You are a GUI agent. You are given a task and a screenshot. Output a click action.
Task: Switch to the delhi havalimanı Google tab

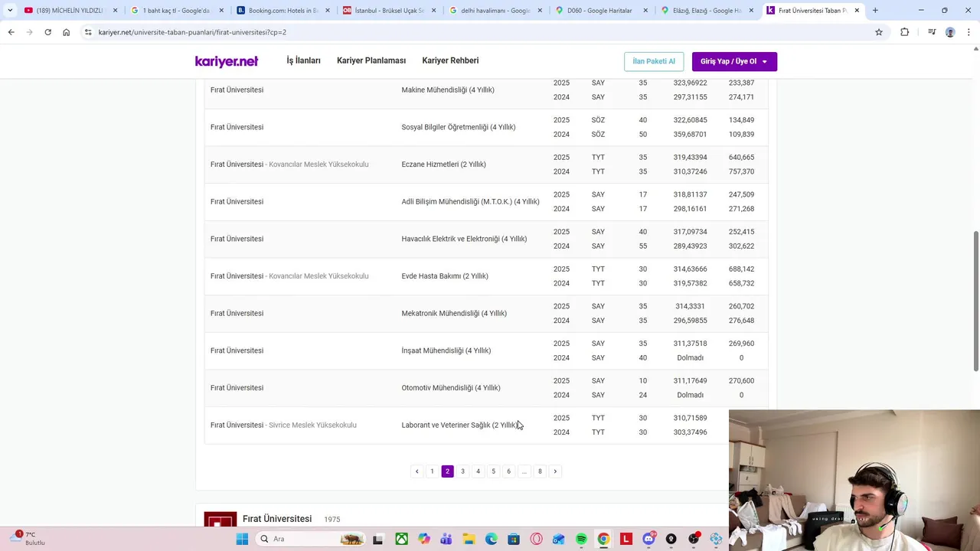point(495,11)
